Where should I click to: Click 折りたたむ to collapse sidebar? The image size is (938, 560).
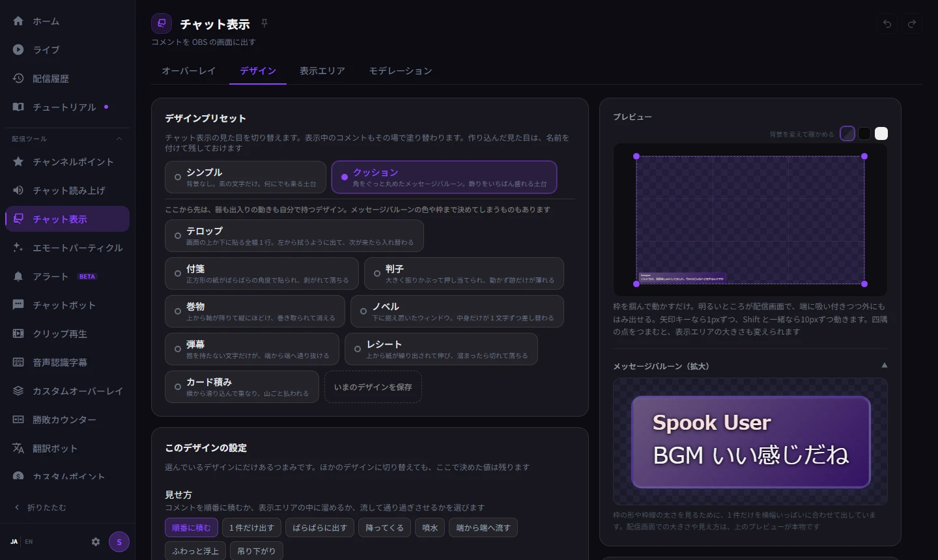40,507
